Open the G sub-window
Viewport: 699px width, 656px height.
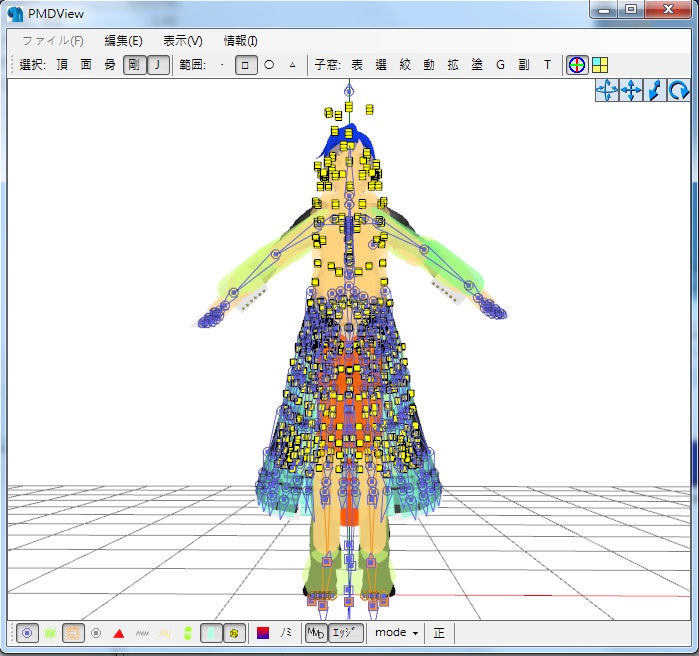point(500,65)
